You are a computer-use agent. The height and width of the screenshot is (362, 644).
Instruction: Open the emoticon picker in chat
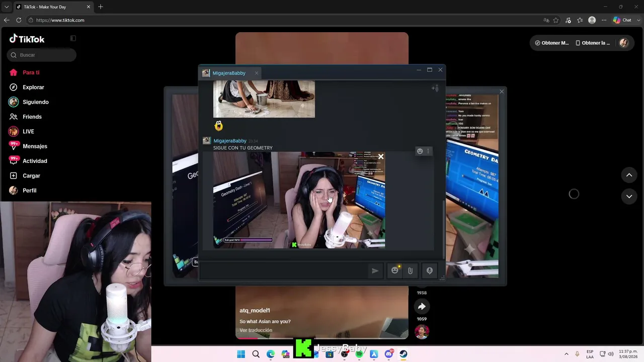pos(395,270)
